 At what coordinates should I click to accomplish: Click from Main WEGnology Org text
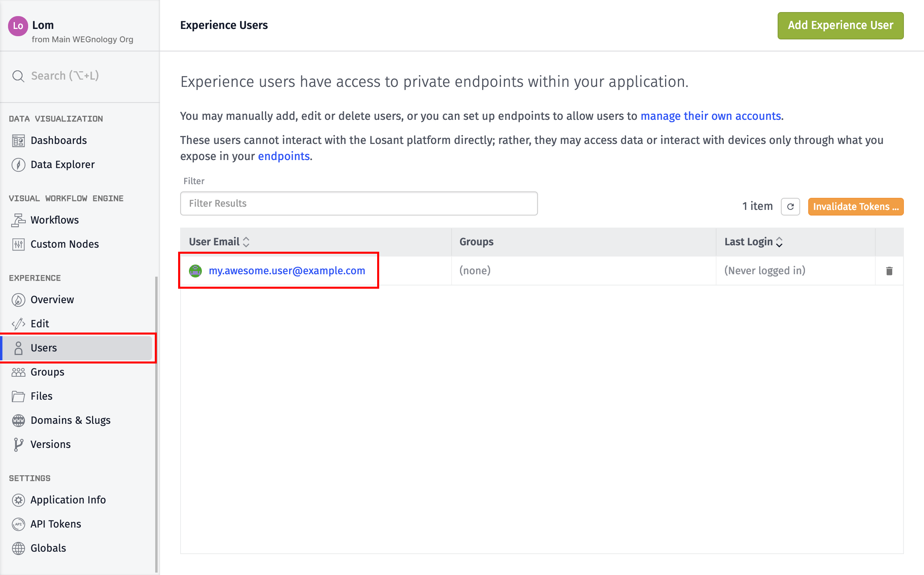(82, 39)
